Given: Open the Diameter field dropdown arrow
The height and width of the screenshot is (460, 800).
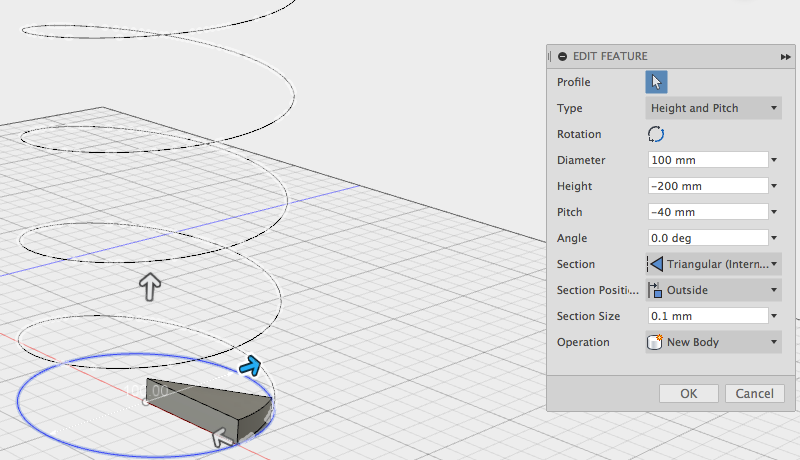Looking at the screenshot, I should pos(774,160).
